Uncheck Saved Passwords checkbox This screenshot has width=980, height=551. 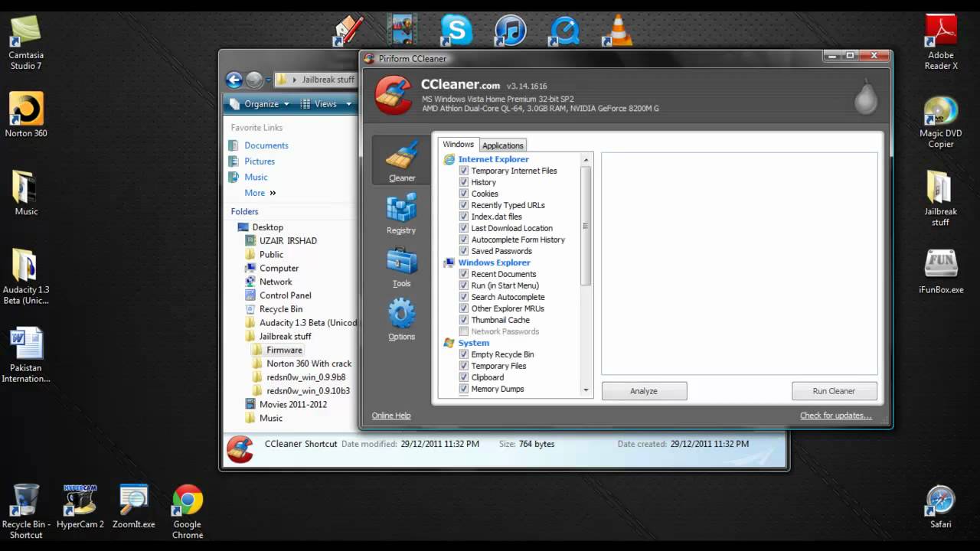pyautogui.click(x=464, y=251)
